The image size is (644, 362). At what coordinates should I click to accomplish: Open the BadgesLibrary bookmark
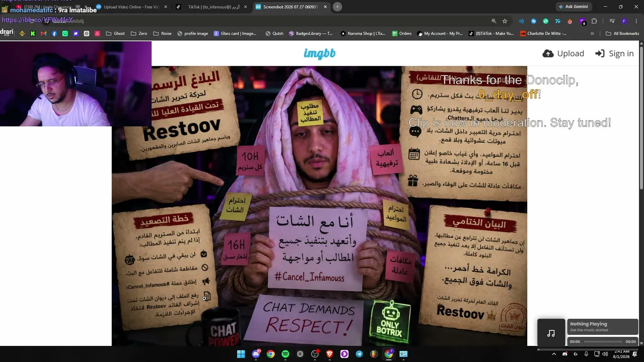pos(310,34)
